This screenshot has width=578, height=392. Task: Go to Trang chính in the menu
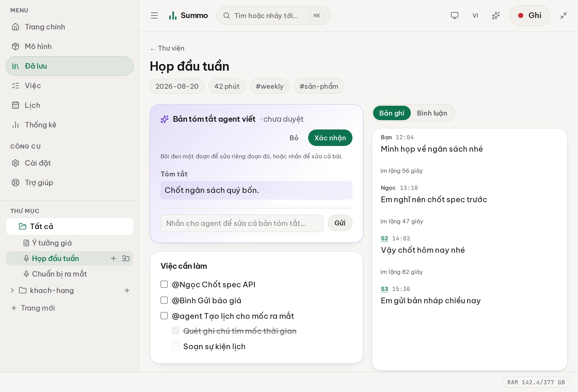coord(70,27)
